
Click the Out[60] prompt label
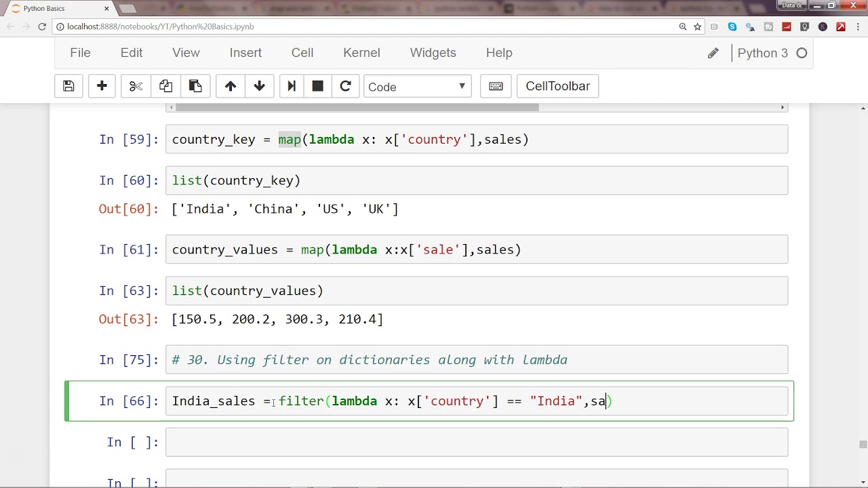pyautogui.click(x=129, y=209)
